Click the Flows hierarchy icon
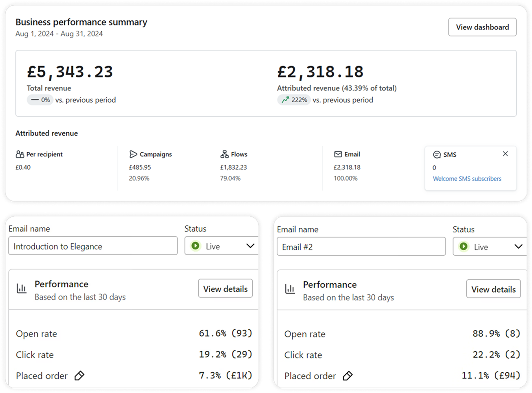Image resolution: width=532 pixels, height=393 pixels. coord(224,154)
